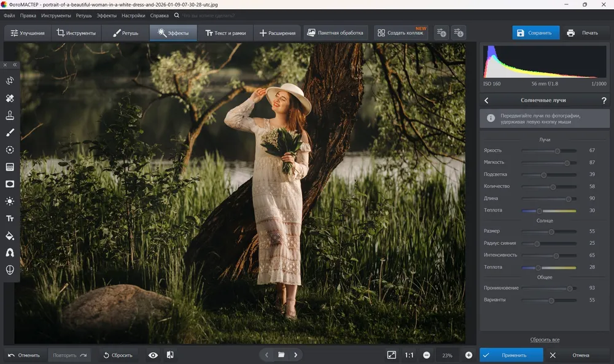The image size is (614, 364).
Task: Go back from the Солнечные лучи panel
Action: [x=486, y=101]
